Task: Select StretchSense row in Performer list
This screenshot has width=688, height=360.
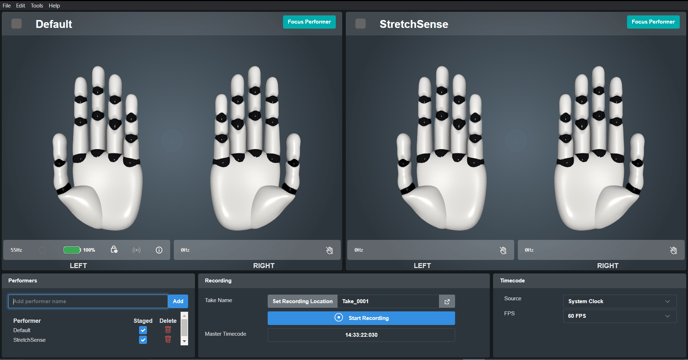Action: tap(29, 340)
